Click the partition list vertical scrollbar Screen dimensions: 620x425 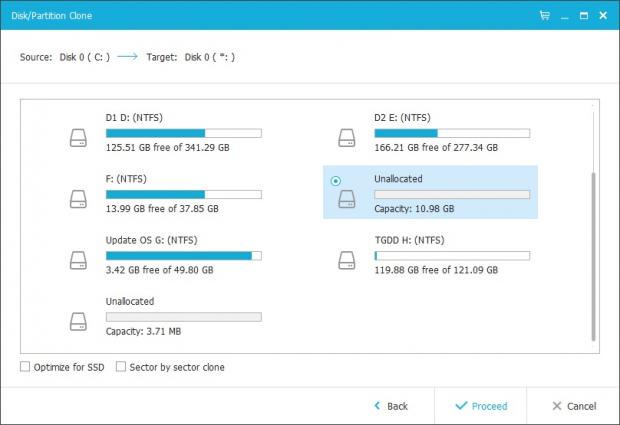(593, 255)
